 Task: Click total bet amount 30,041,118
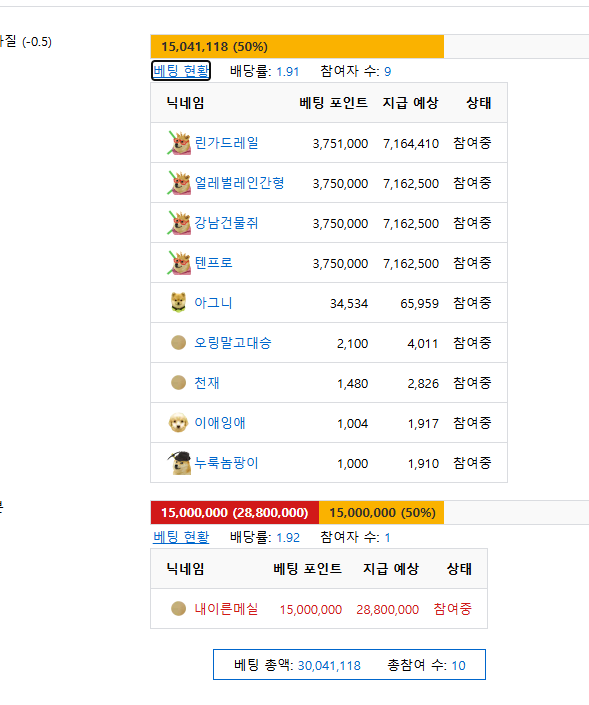click(329, 665)
